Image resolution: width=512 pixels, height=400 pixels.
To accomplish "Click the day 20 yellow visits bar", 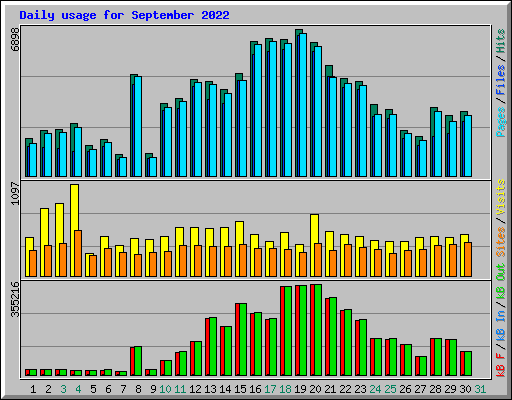I will click(315, 245).
